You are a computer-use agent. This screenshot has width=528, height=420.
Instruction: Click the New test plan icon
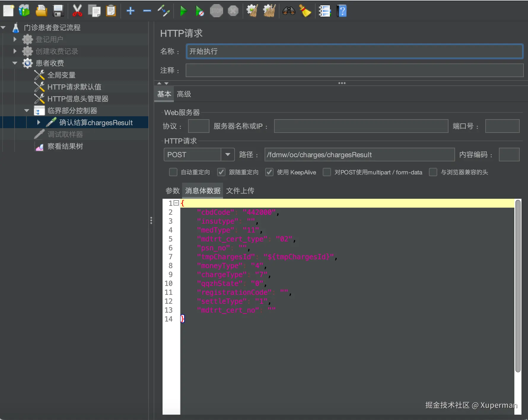pos(8,11)
